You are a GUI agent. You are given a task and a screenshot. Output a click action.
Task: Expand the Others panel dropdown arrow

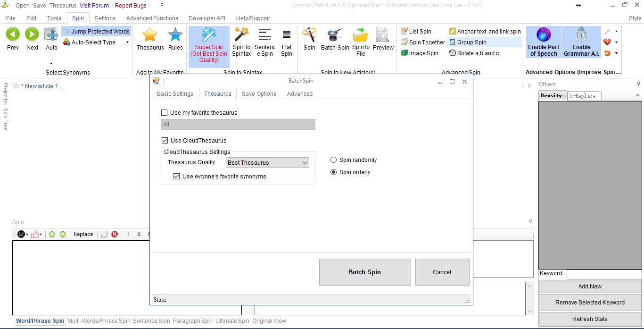point(637,96)
